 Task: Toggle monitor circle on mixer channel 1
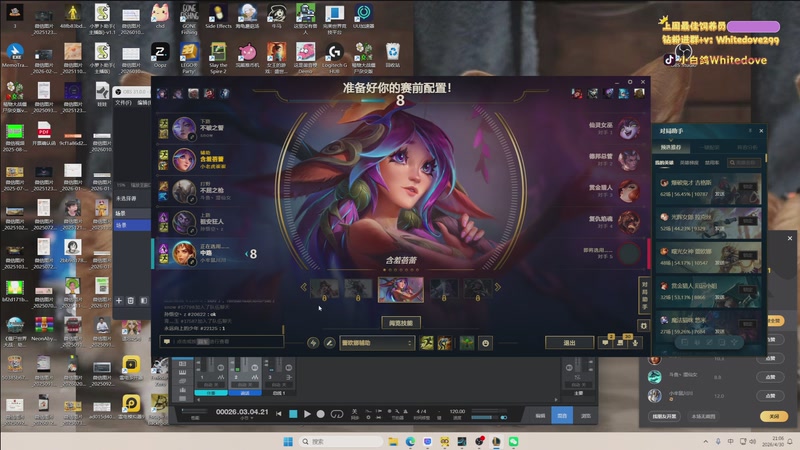coord(221,367)
